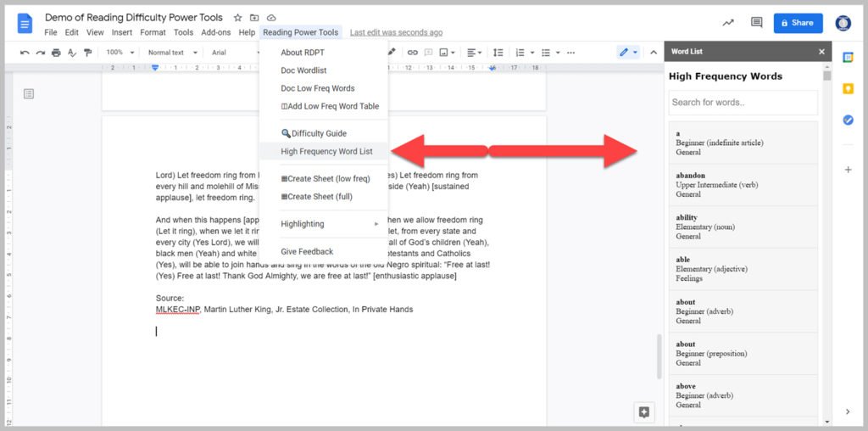Click the bulleted list icon
This screenshot has height=431, width=868.
point(546,53)
